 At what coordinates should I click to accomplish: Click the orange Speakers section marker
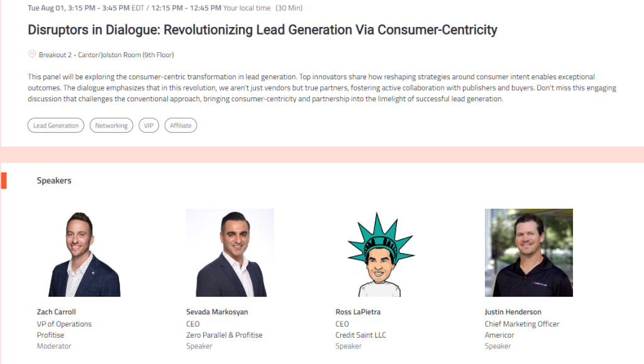(4, 180)
